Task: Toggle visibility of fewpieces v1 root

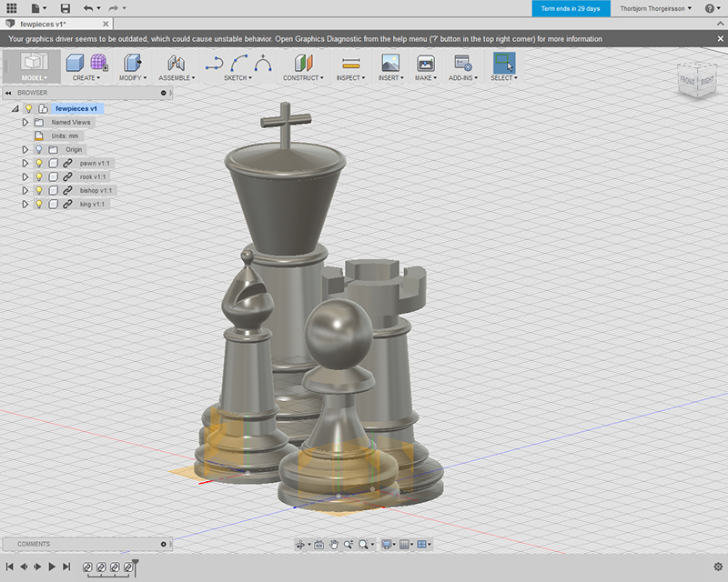Action: [x=29, y=108]
